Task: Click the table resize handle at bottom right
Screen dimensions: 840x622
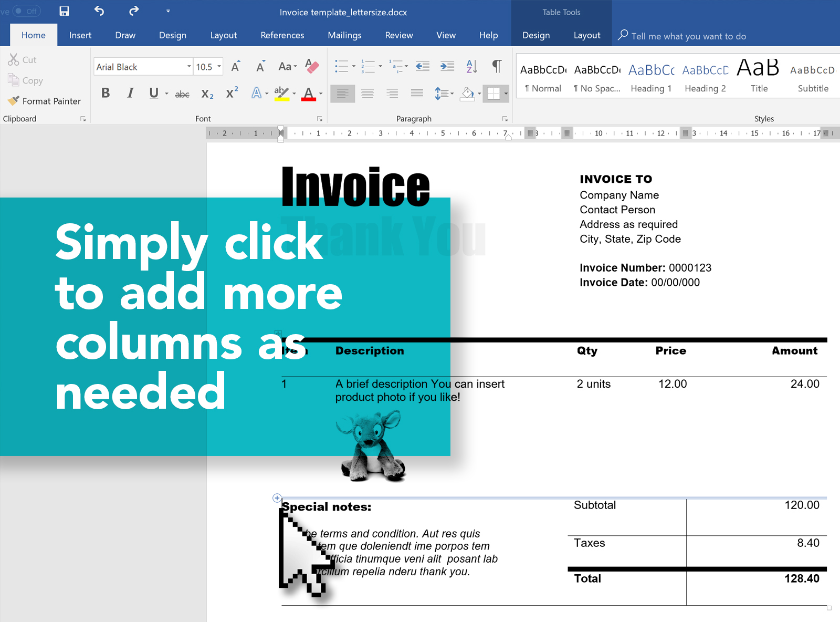Action: (829, 608)
